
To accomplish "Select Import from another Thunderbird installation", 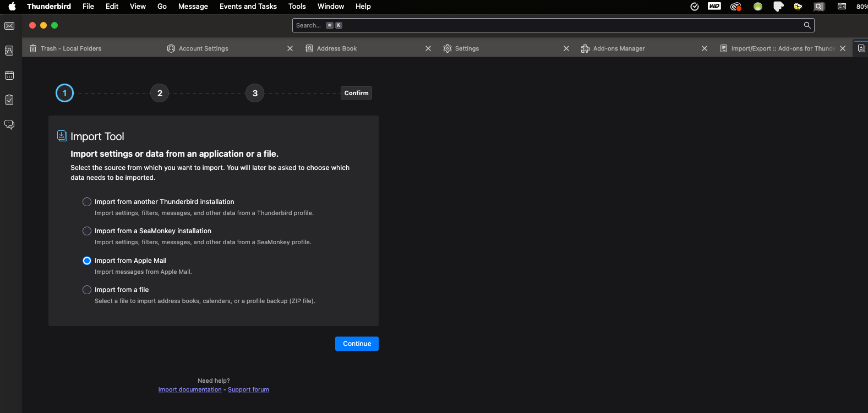I will point(87,202).
